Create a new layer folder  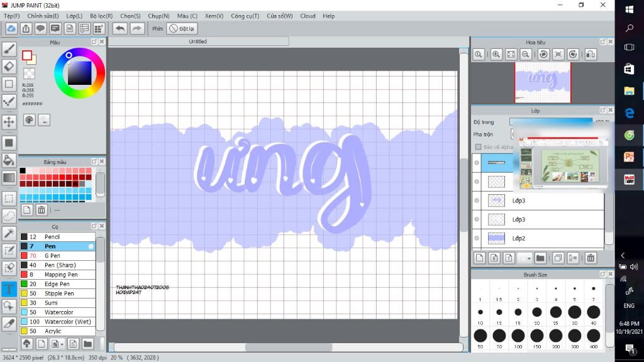coord(540,258)
